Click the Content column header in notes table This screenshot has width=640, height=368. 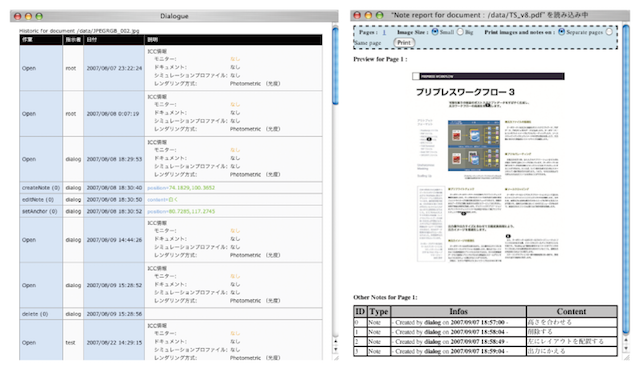571,311
